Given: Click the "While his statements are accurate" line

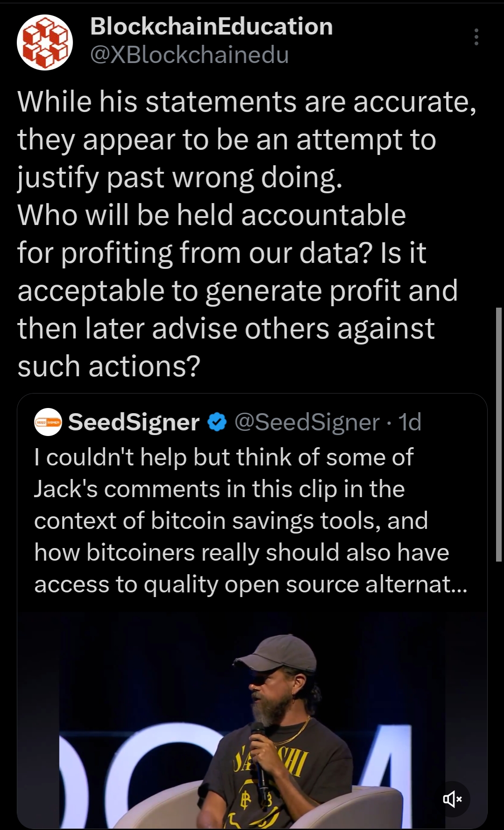Looking at the screenshot, I should [x=247, y=102].
